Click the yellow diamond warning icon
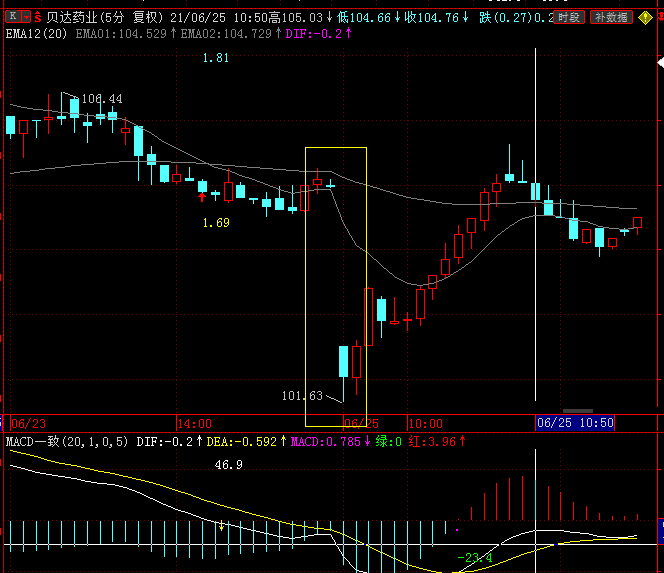Viewport: 664px width, 573px height. (x=645, y=18)
